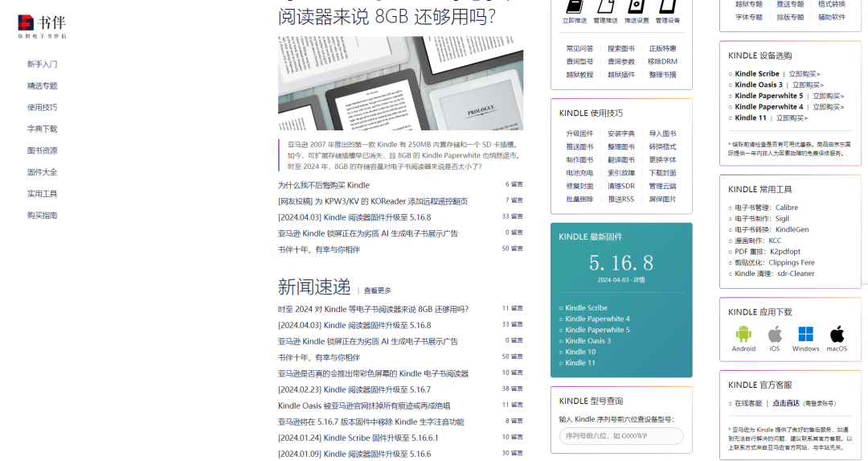
Task: Open 转换格式 tip link
Action: point(662,147)
